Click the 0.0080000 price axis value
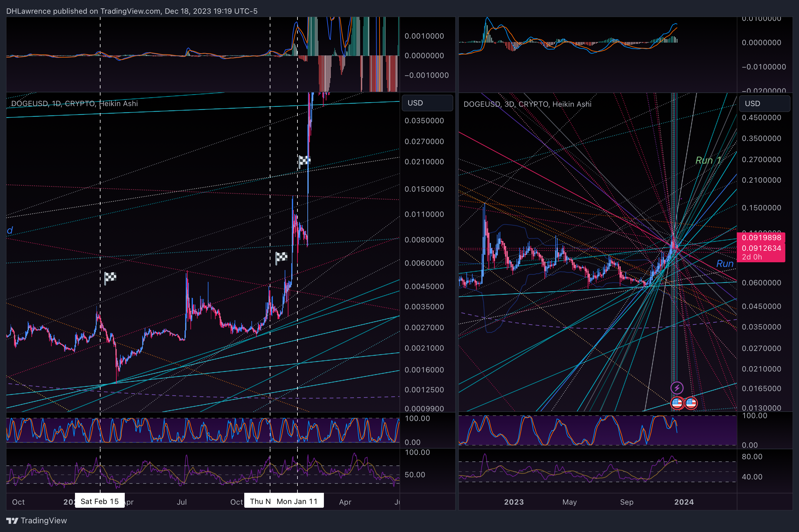This screenshot has height=532, width=799. [424, 240]
